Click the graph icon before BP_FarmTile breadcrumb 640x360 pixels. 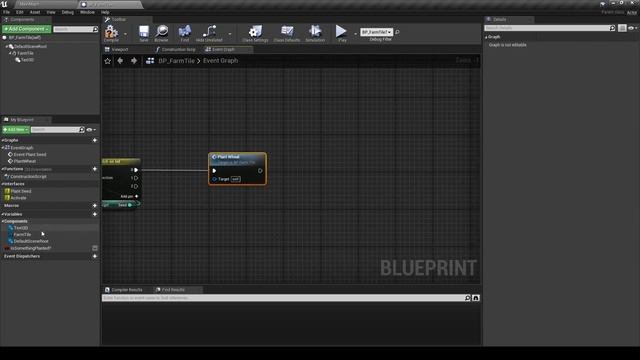(x=150, y=61)
